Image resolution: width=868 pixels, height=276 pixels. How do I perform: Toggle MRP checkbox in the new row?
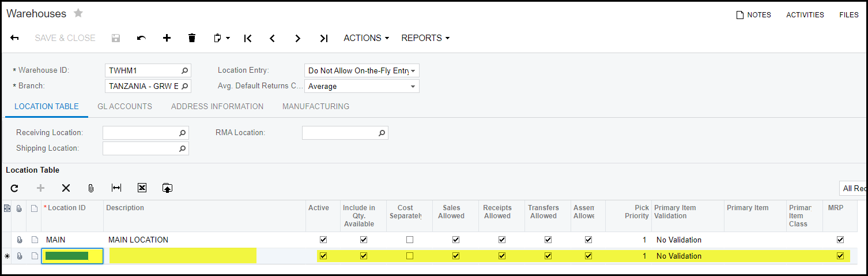click(x=840, y=256)
